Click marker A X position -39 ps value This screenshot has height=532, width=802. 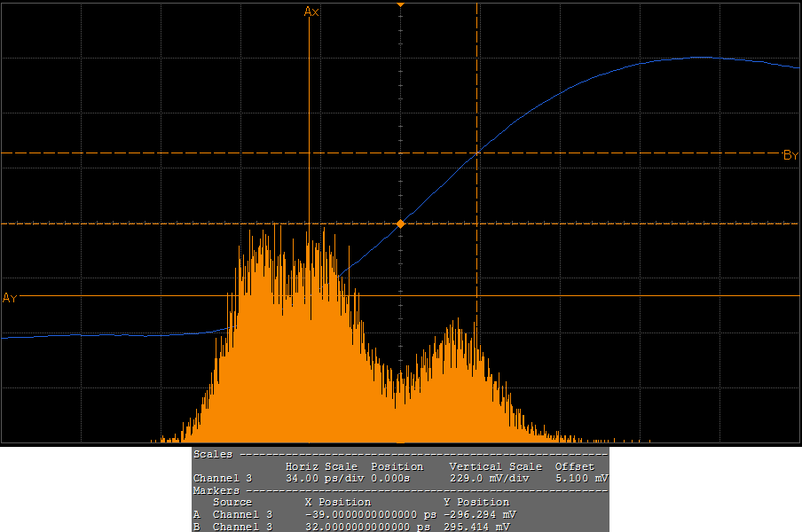[370, 514]
